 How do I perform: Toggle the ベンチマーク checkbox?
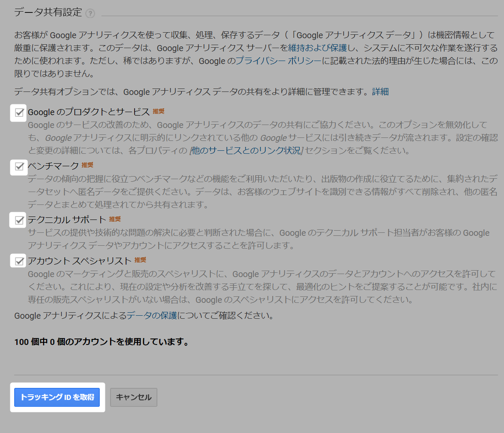(x=19, y=167)
